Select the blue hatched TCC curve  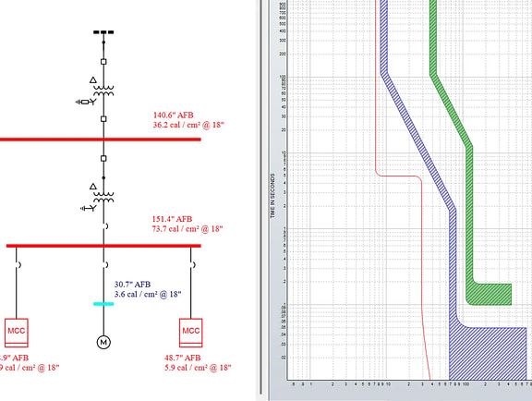click(453, 272)
